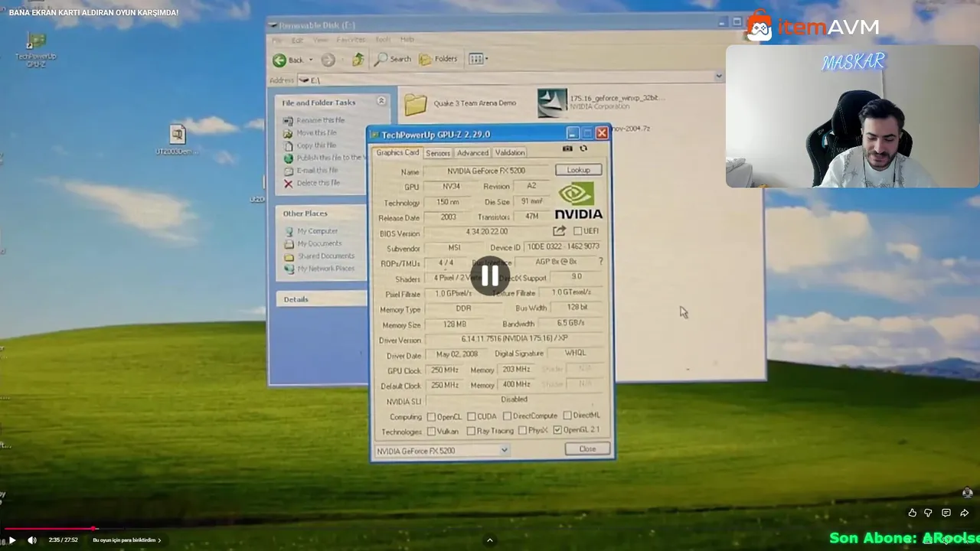Click the GPU-Z refresh icon
The width and height of the screenshot is (980, 551).
pyautogui.click(x=583, y=148)
